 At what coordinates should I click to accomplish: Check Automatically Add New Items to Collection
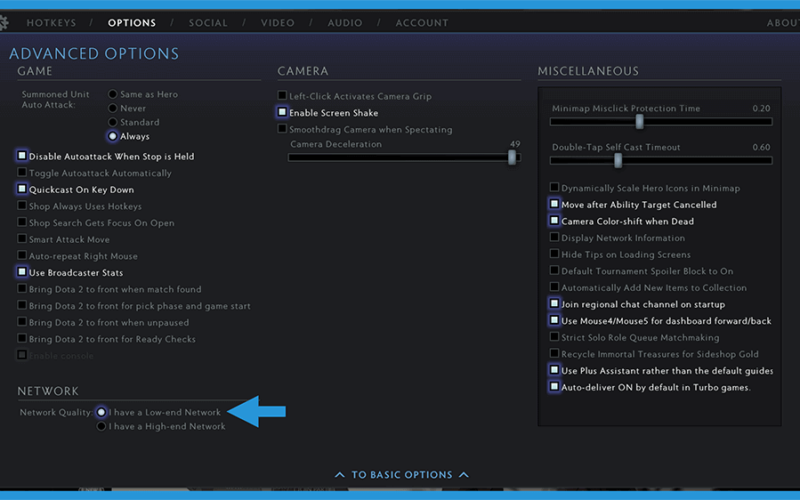554,287
